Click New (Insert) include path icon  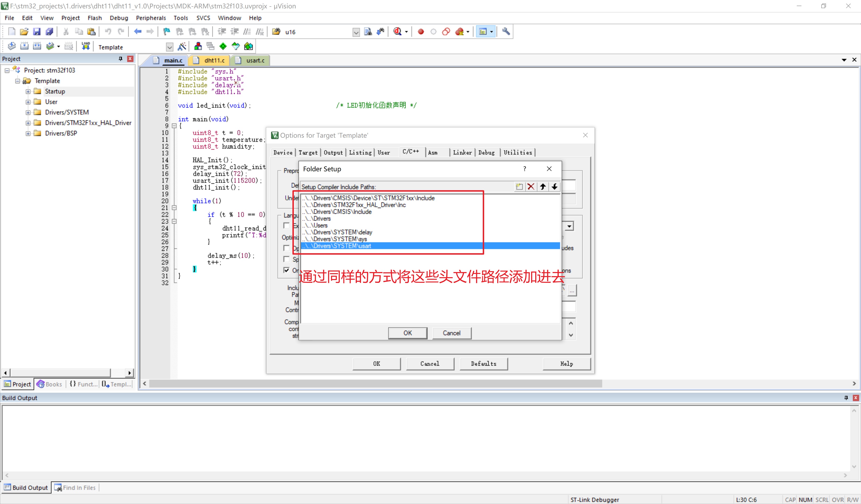pos(519,186)
